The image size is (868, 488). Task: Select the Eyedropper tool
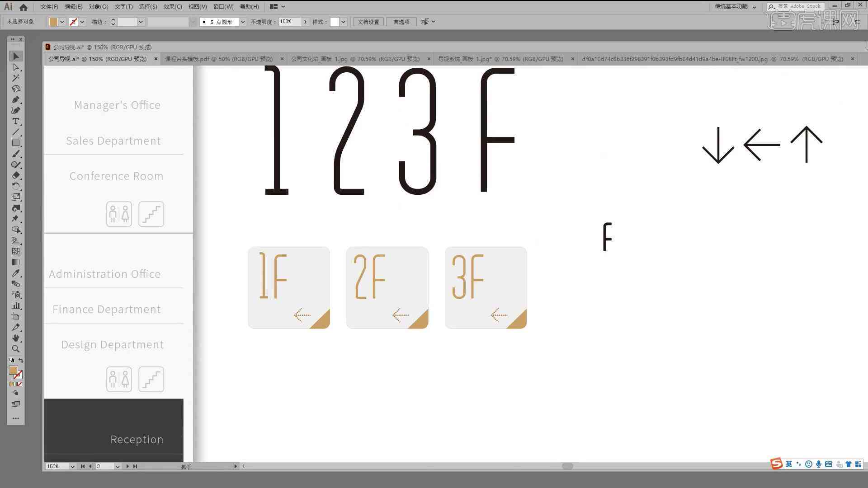click(16, 273)
